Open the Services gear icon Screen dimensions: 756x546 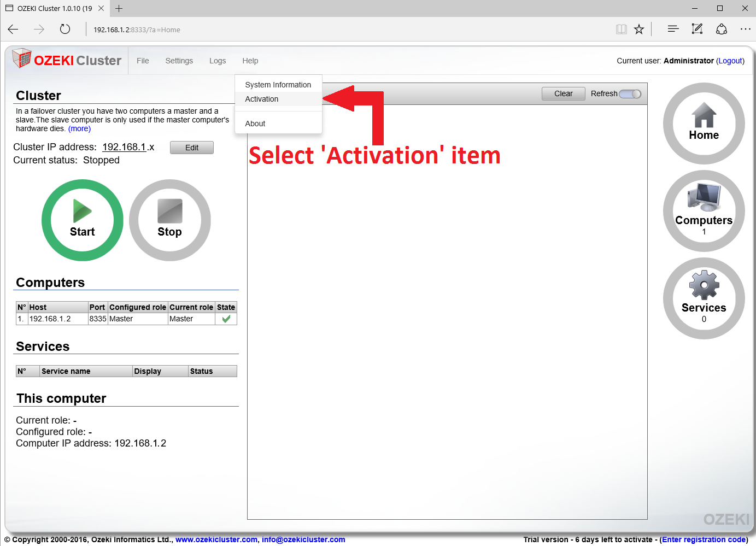(704, 298)
